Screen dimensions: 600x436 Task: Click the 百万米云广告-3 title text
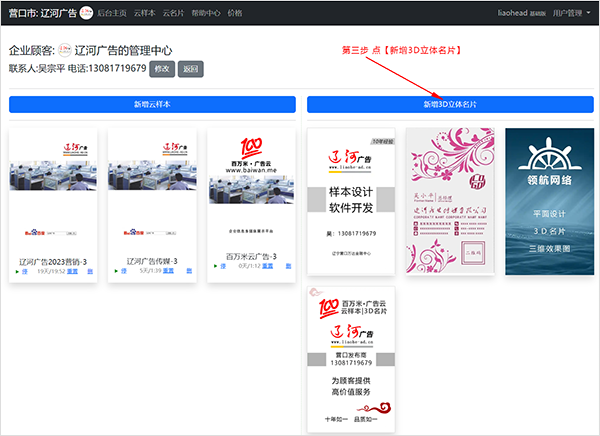[x=251, y=256]
